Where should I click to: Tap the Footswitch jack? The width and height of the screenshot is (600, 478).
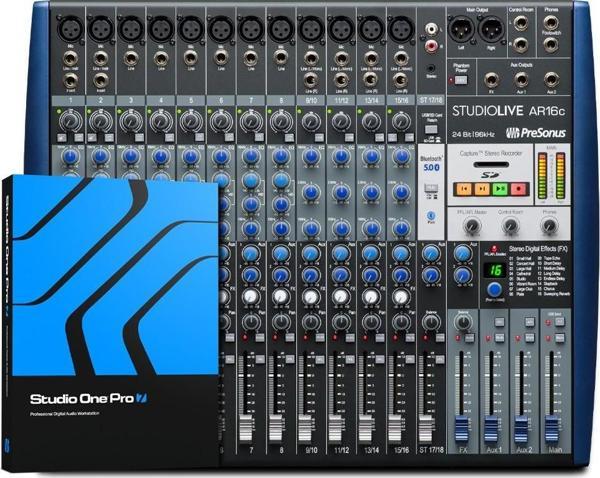click(551, 45)
